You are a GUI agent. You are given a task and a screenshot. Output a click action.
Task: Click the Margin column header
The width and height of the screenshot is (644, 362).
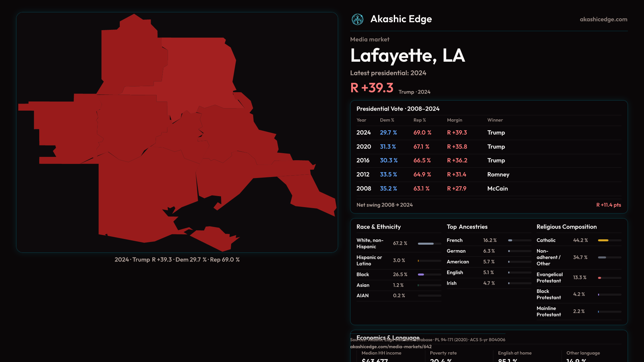[x=454, y=120]
